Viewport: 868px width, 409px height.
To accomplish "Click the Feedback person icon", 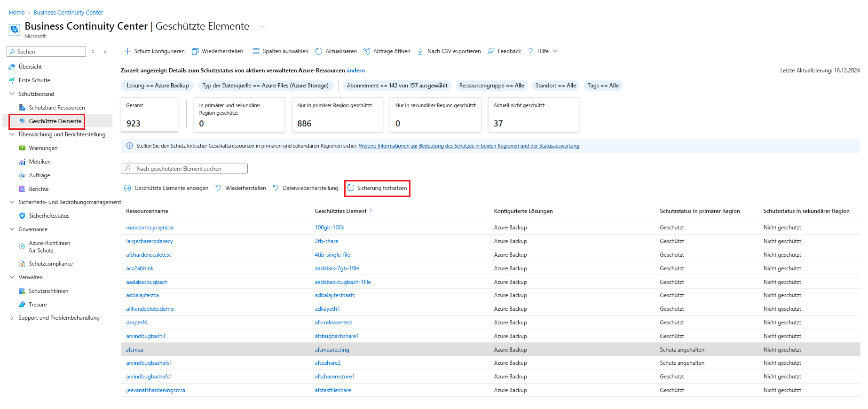I will click(491, 51).
